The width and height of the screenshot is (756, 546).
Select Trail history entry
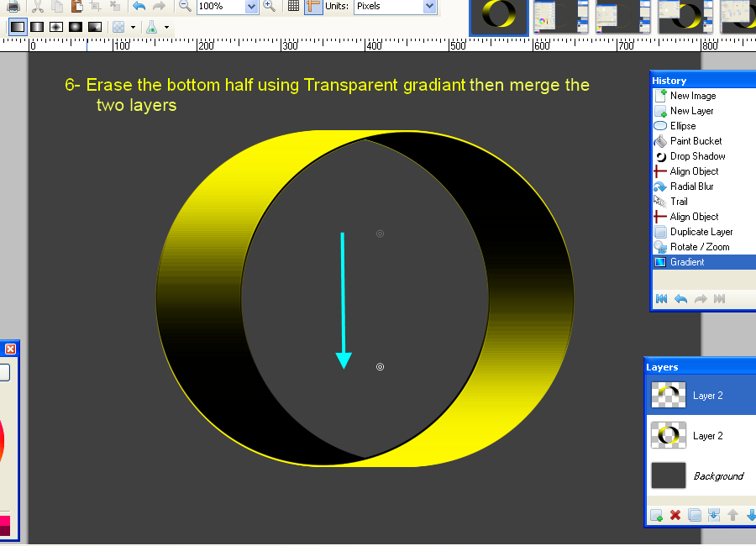(x=704, y=202)
